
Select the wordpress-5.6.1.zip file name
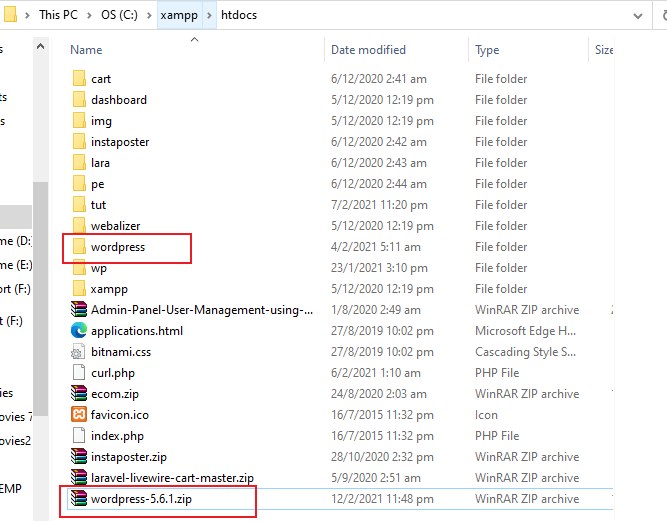point(141,498)
